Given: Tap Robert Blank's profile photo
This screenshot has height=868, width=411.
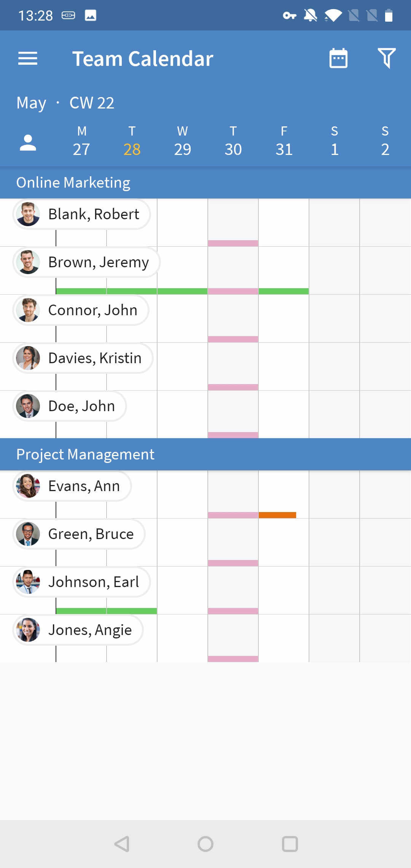Looking at the screenshot, I should pyautogui.click(x=28, y=214).
